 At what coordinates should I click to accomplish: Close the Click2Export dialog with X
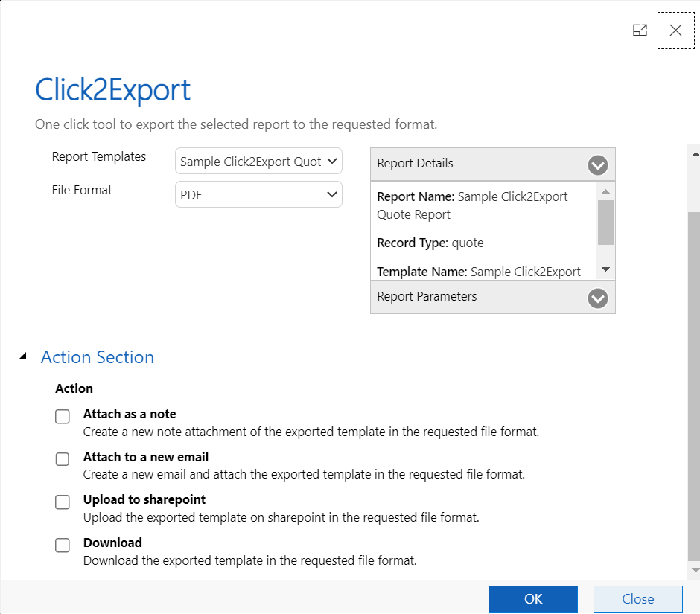(x=675, y=31)
